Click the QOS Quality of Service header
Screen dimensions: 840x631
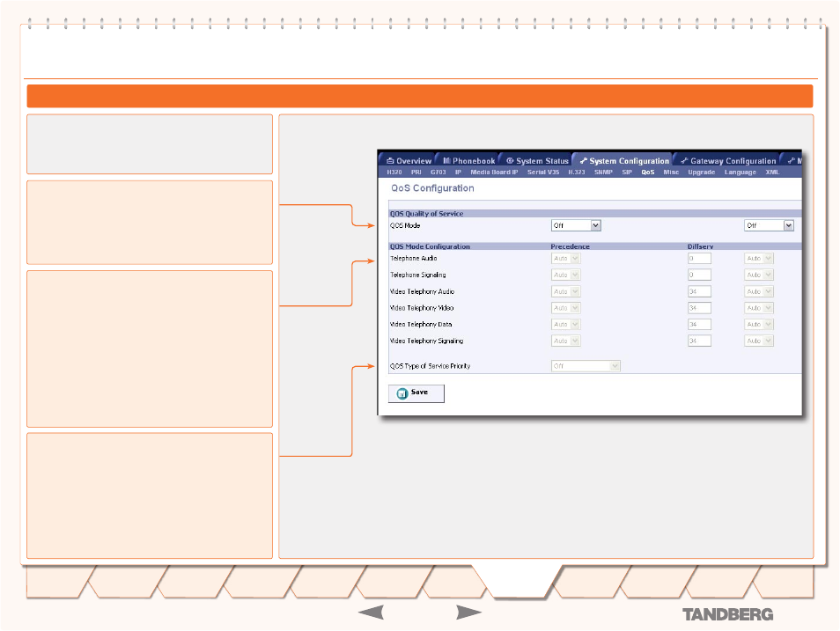coord(426,213)
